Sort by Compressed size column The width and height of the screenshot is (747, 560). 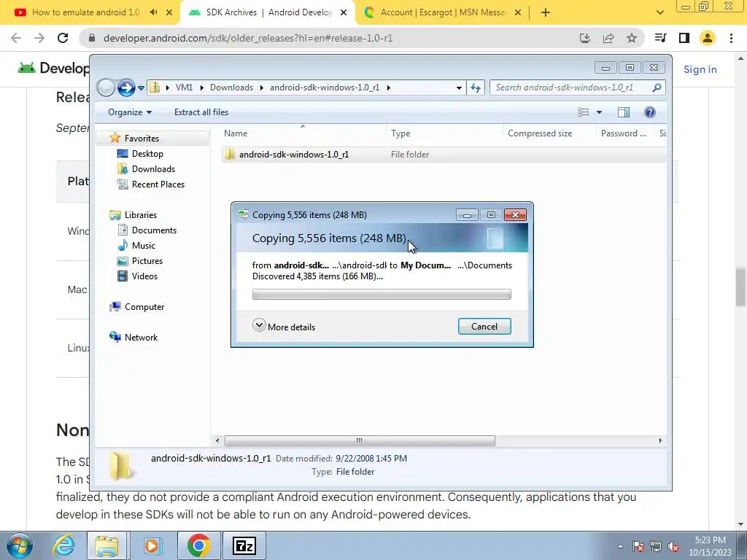click(x=549, y=133)
